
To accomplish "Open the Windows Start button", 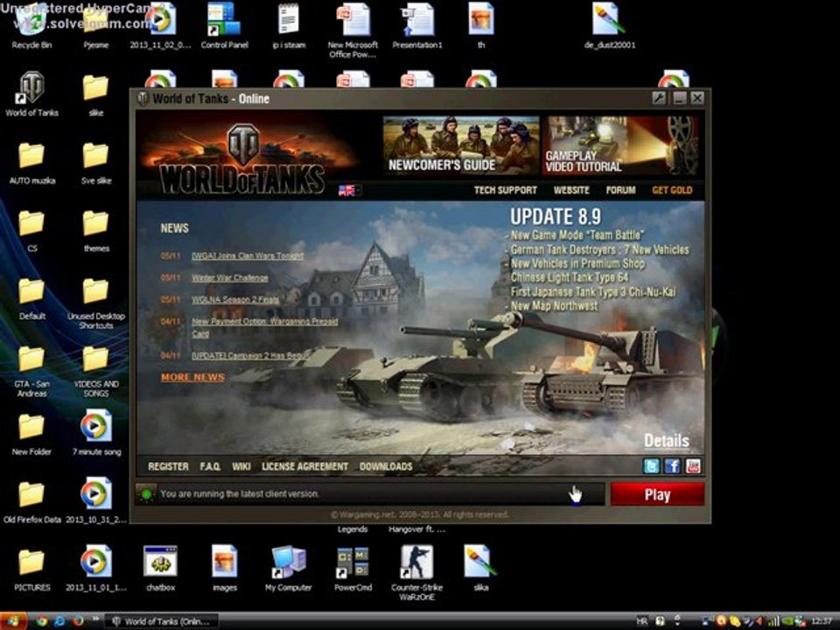I will point(14,621).
